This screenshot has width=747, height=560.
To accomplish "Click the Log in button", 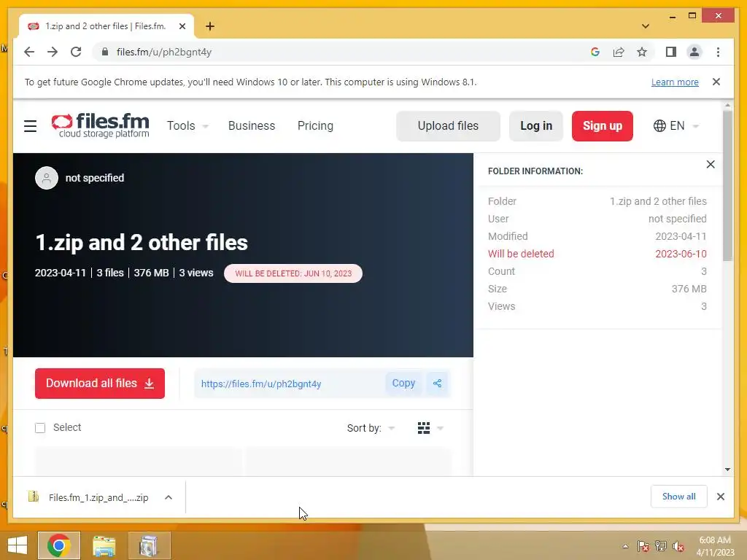I will point(536,126).
